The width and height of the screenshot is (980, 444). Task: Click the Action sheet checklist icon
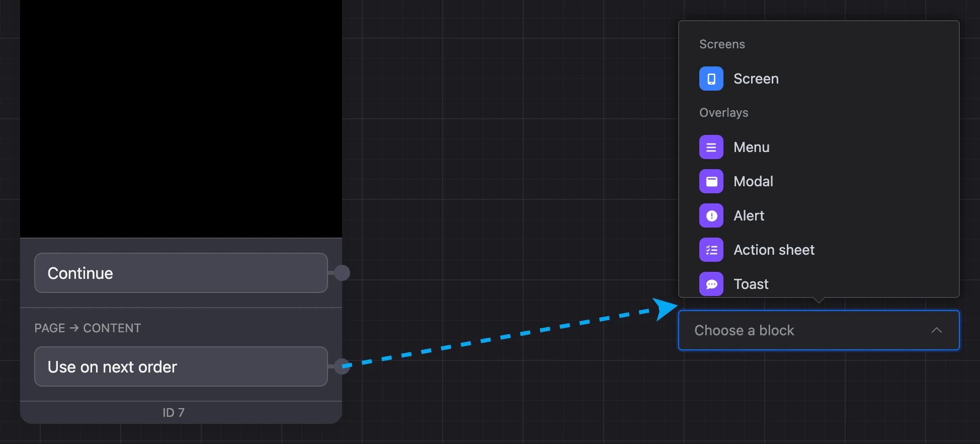711,250
